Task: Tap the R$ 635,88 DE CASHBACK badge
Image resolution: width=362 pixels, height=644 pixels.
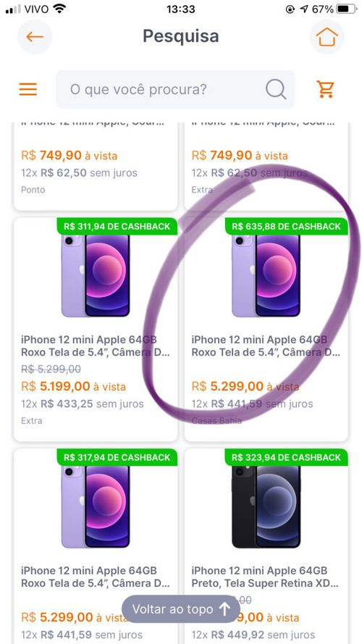Action: click(287, 226)
